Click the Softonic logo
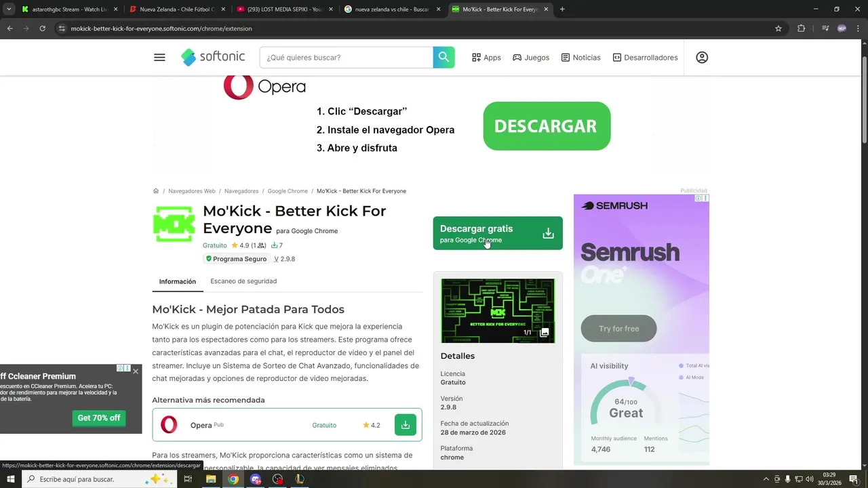This screenshot has width=868, height=488. [213, 58]
